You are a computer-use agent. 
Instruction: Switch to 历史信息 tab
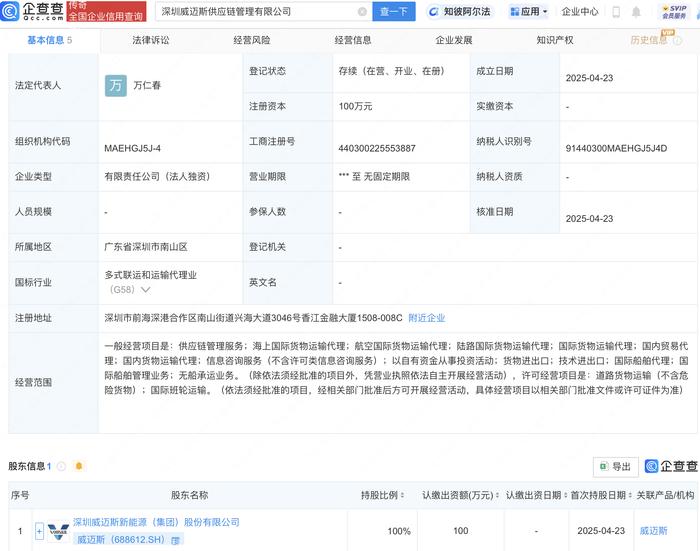point(649,40)
